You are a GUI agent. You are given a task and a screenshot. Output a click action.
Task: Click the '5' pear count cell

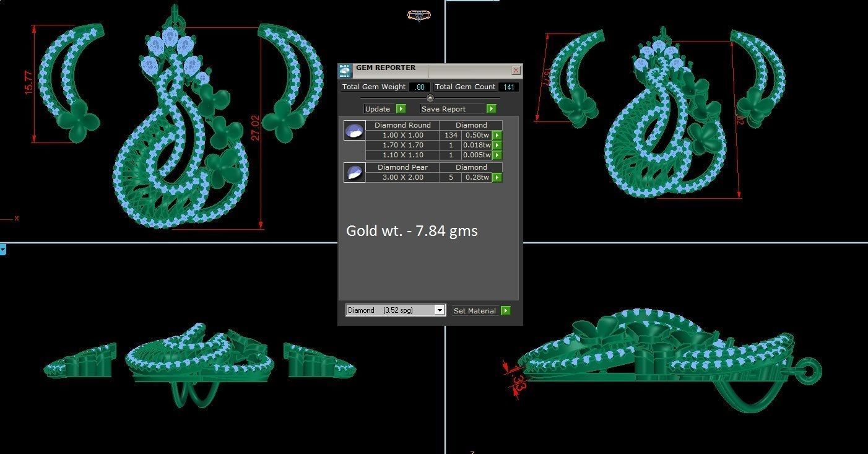[x=451, y=177]
